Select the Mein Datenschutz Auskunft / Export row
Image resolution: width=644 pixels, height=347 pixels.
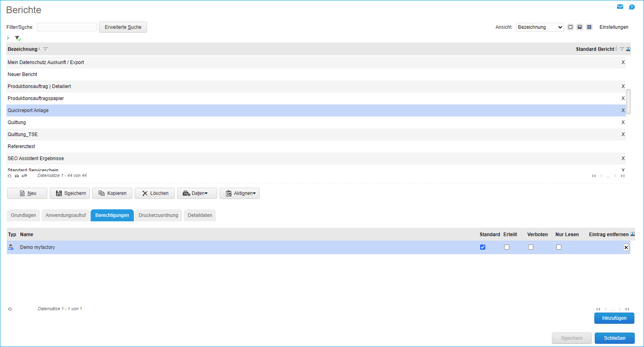[x=316, y=62]
